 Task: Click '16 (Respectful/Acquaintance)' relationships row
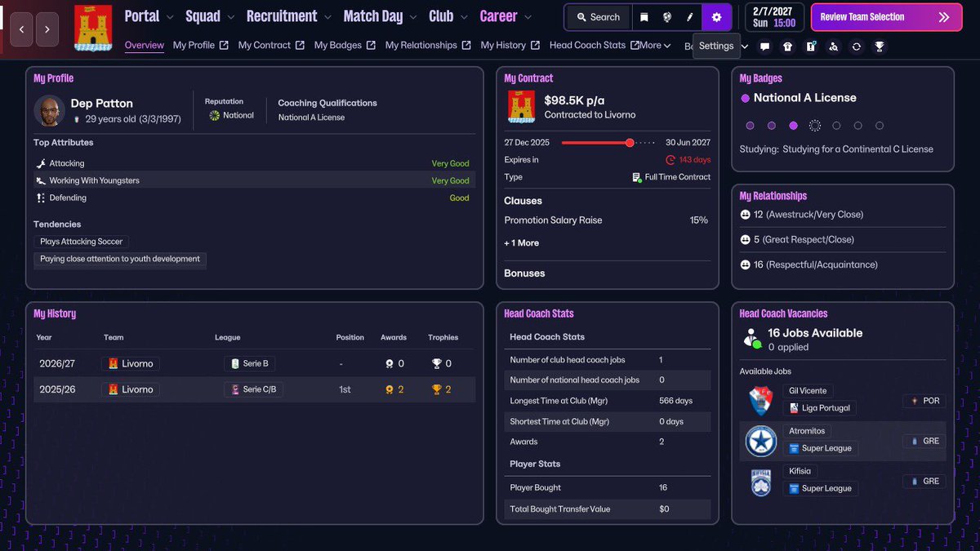[x=842, y=264]
